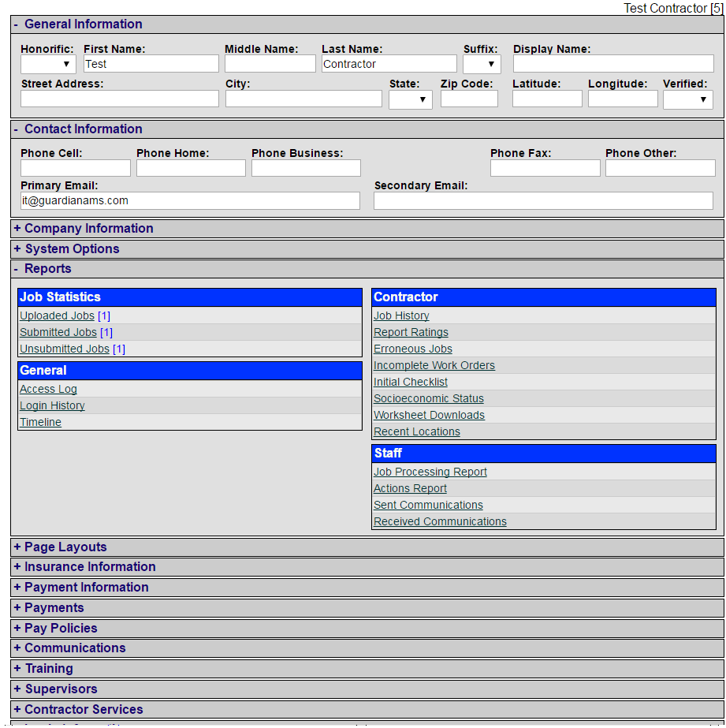Click the Street Address field
726x728 pixels.
(120, 99)
